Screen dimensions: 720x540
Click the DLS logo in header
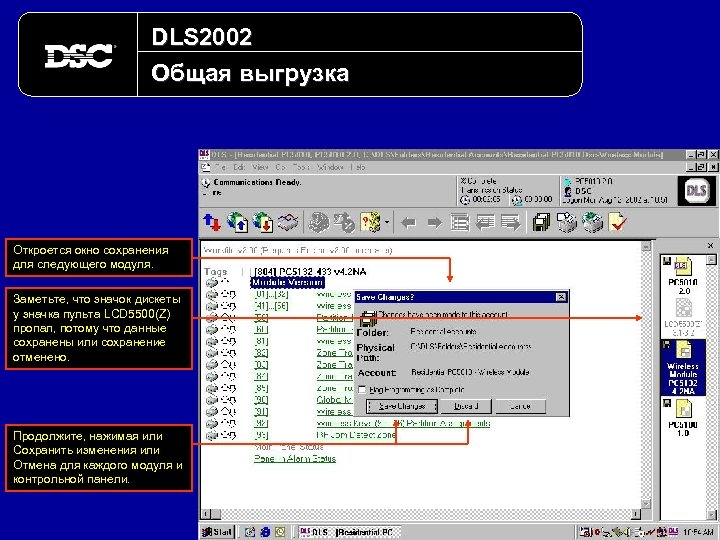coord(697,190)
